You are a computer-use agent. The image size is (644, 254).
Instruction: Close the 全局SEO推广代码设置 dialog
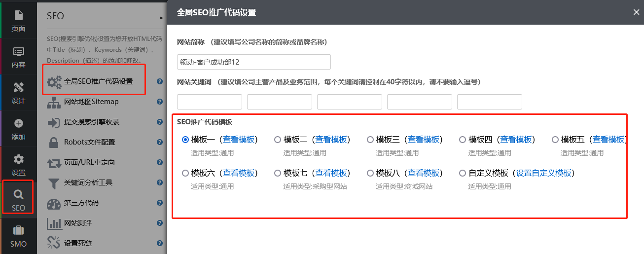point(636,12)
